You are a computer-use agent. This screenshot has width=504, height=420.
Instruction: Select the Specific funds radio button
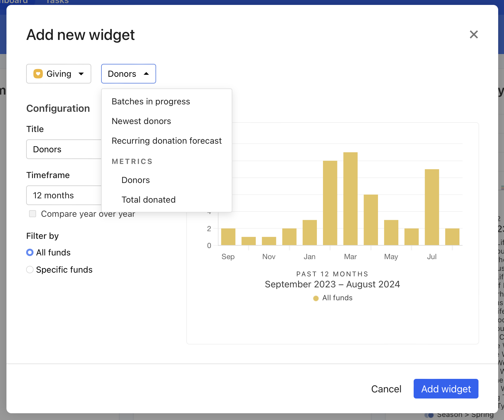(30, 270)
